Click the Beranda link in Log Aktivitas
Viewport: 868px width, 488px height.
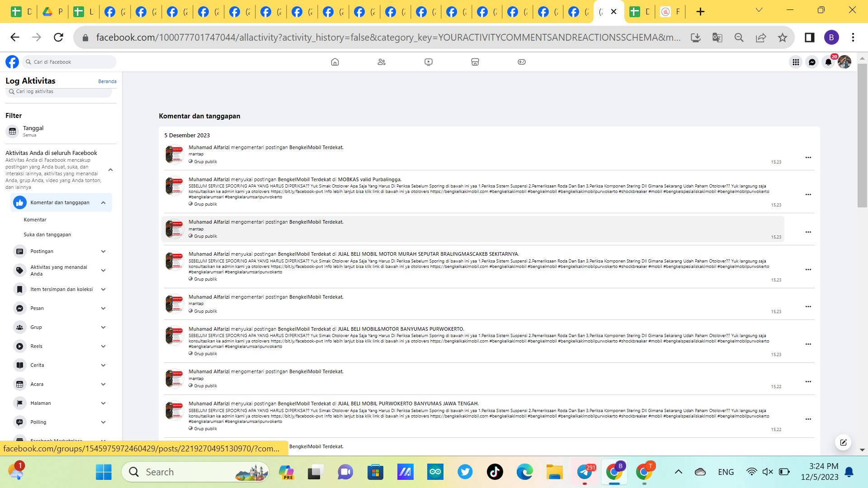coord(107,81)
